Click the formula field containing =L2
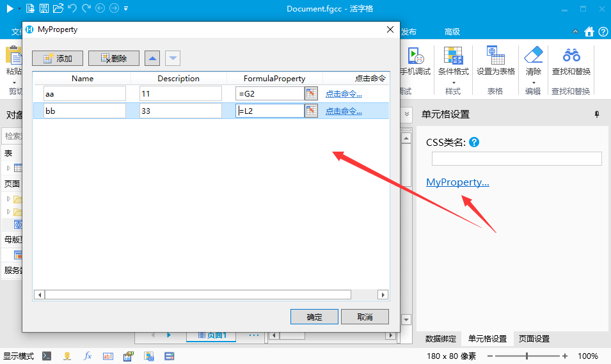Viewport: 611px width, 364px height. click(x=269, y=111)
